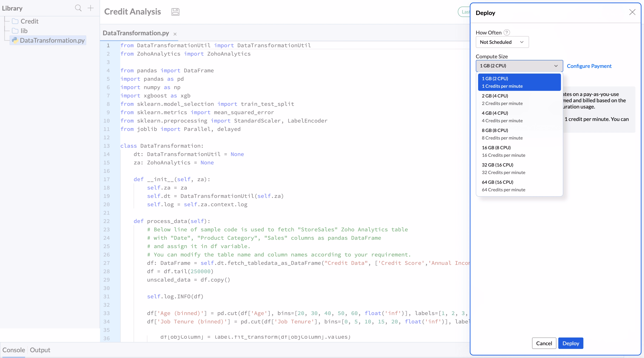Close the DataTransformation.py tab
The image size is (644, 358).
coord(175,34)
